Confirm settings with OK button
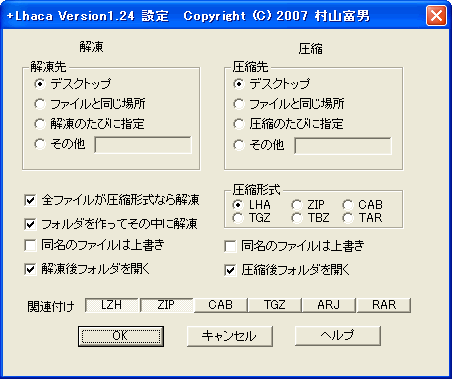 121,336
